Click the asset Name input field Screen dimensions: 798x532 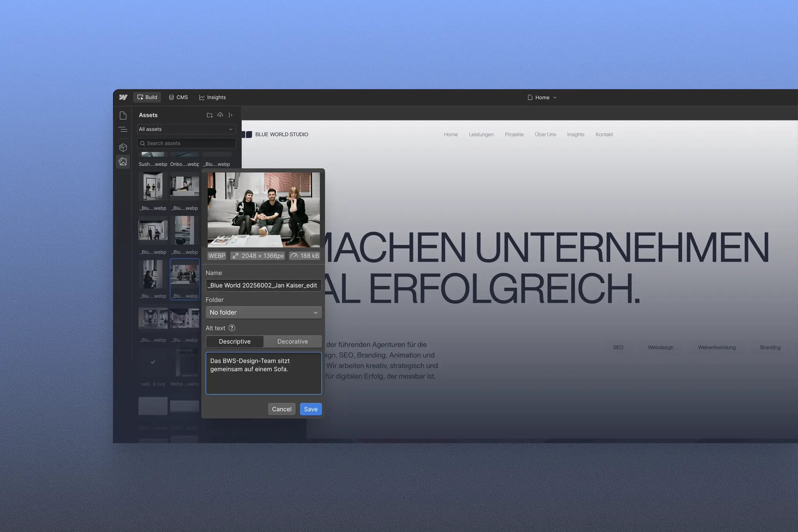(x=263, y=285)
